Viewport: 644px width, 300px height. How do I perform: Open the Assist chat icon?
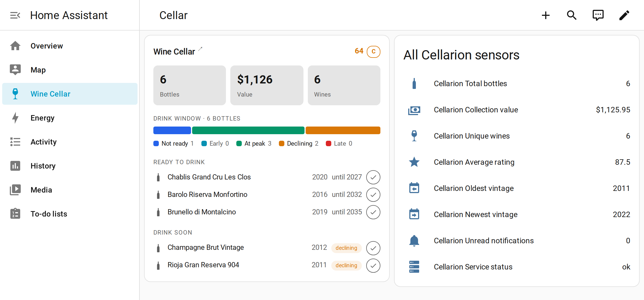[x=598, y=15]
